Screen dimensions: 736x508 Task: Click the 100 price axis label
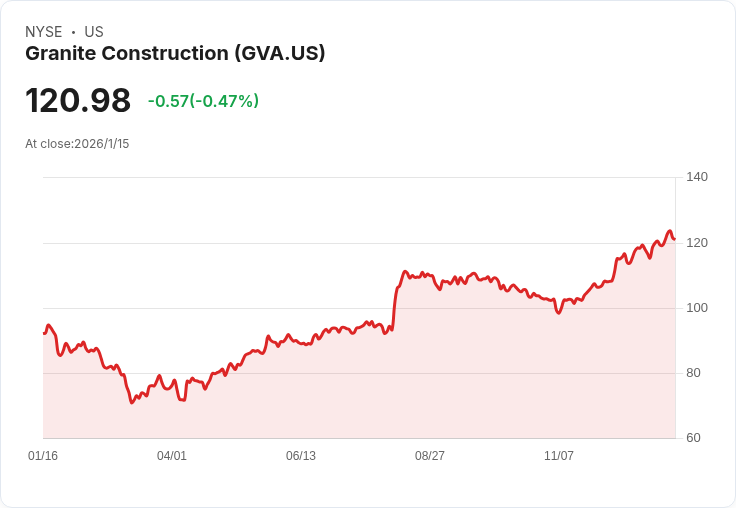tap(696, 308)
